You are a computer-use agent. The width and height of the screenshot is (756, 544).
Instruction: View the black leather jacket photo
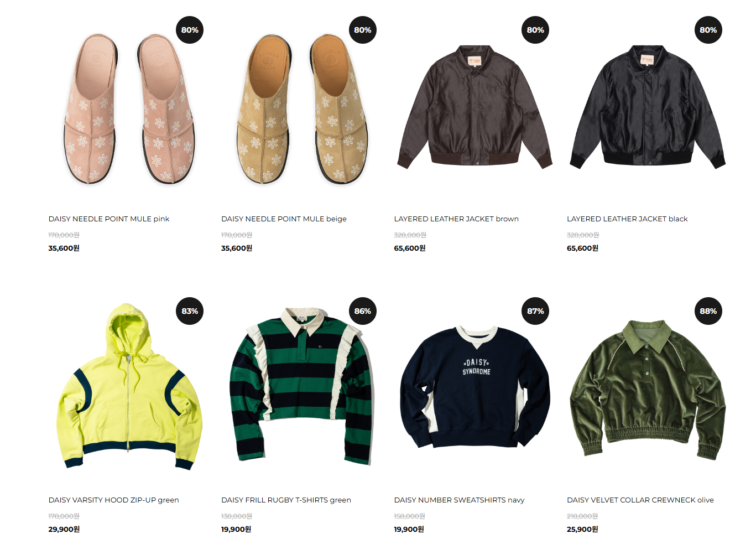click(x=648, y=107)
